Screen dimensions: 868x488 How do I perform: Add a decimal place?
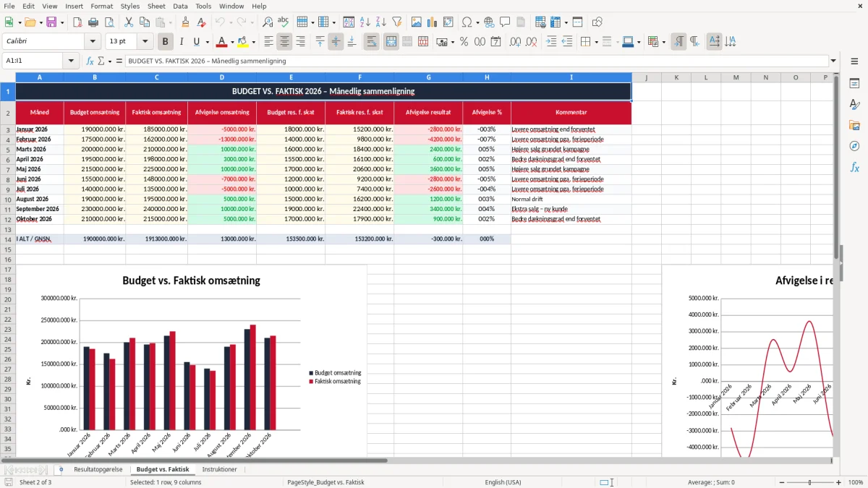pos(515,42)
